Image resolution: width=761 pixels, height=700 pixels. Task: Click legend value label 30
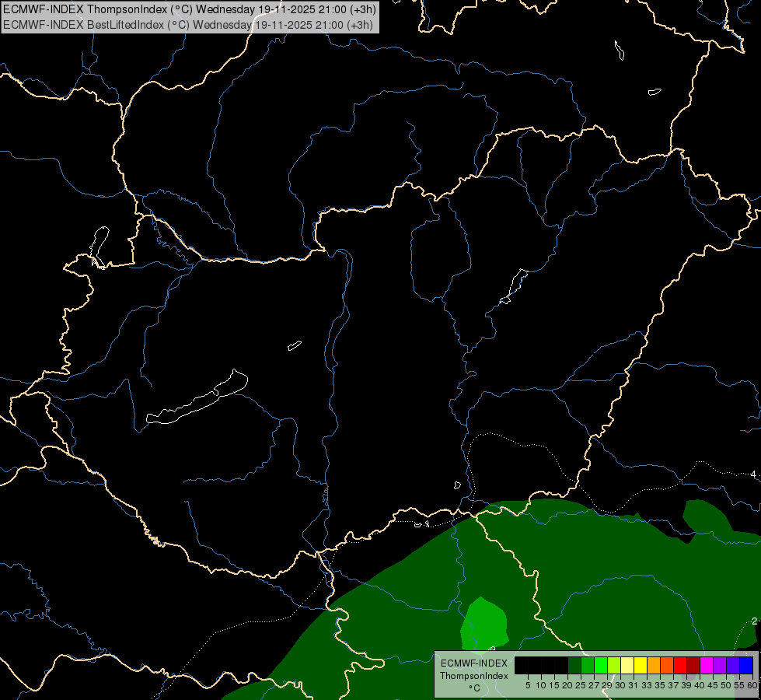(620, 685)
